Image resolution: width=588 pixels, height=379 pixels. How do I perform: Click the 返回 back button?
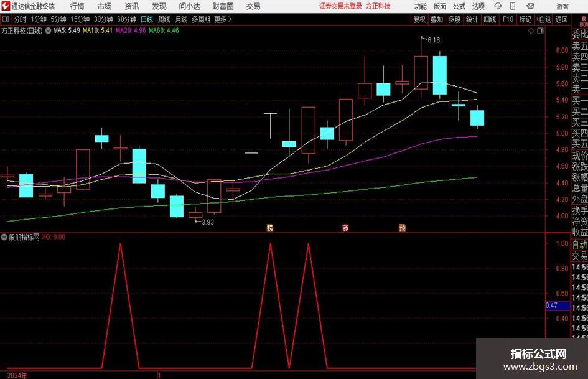[x=561, y=19]
